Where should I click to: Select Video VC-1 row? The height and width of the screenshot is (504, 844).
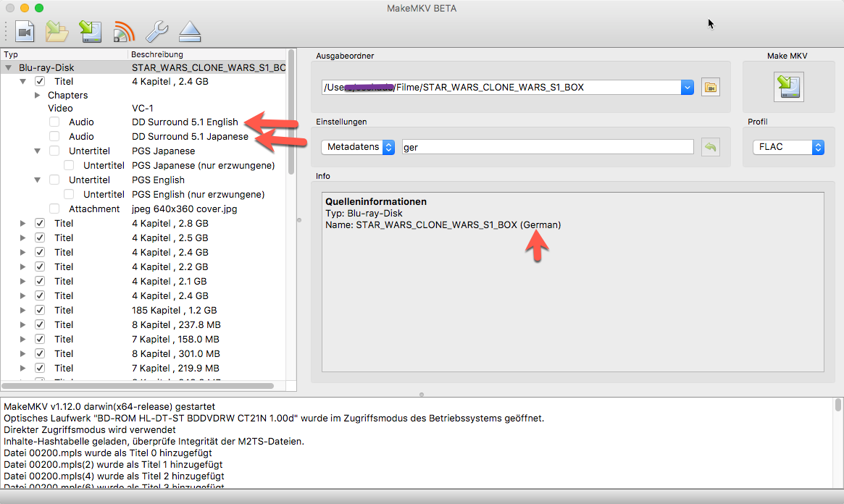pos(143,108)
